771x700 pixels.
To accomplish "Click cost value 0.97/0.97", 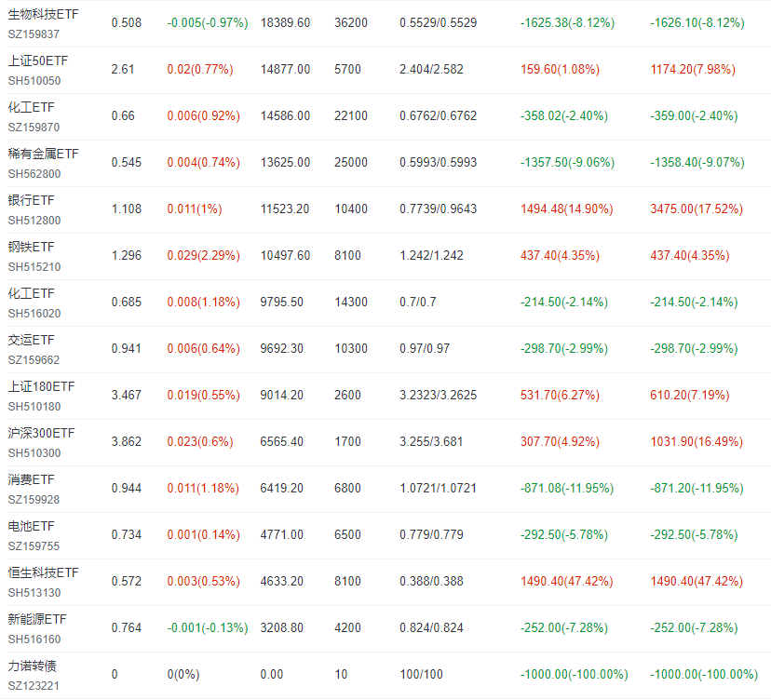I will click(x=425, y=348).
